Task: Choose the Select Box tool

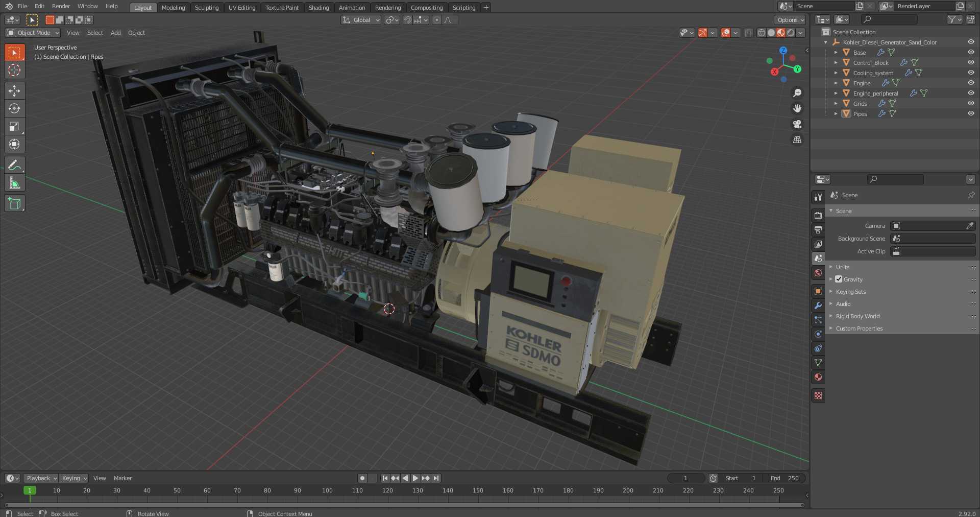Action: coord(14,52)
